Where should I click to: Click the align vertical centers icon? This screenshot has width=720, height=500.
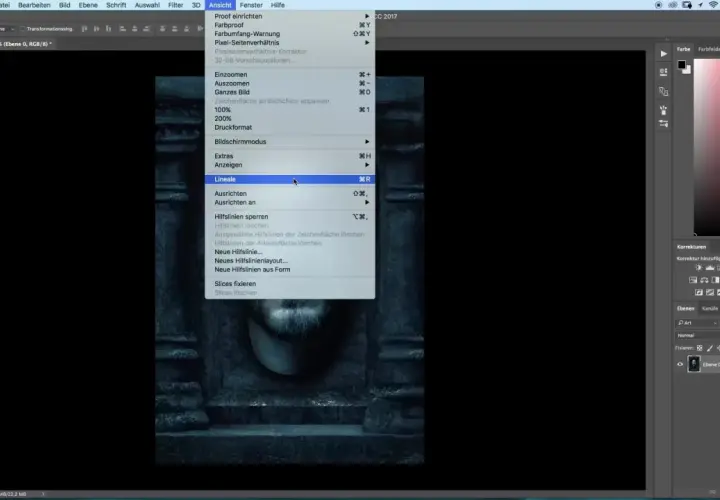tap(96, 28)
